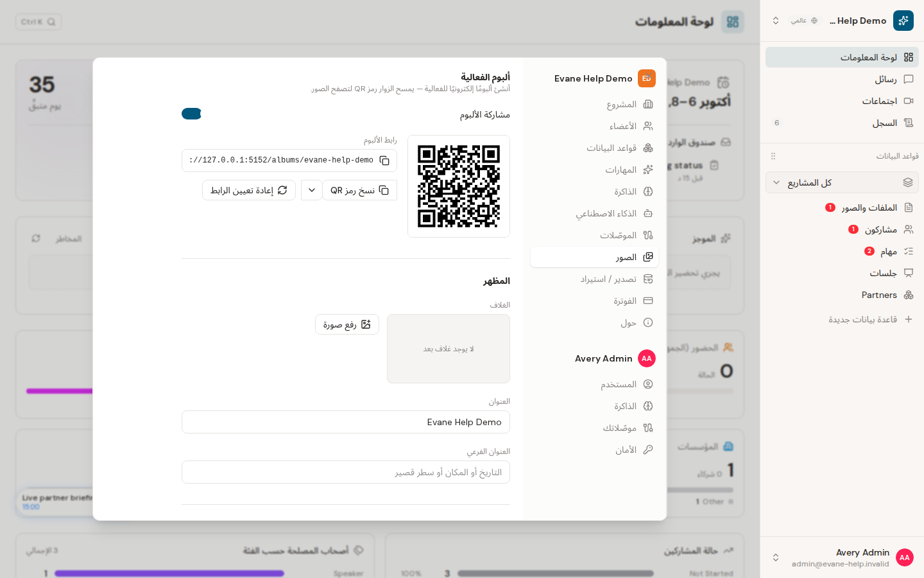This screenshot has height=578, width=924.
Task: Click نسخ رمز QR button
Action: 359,190
